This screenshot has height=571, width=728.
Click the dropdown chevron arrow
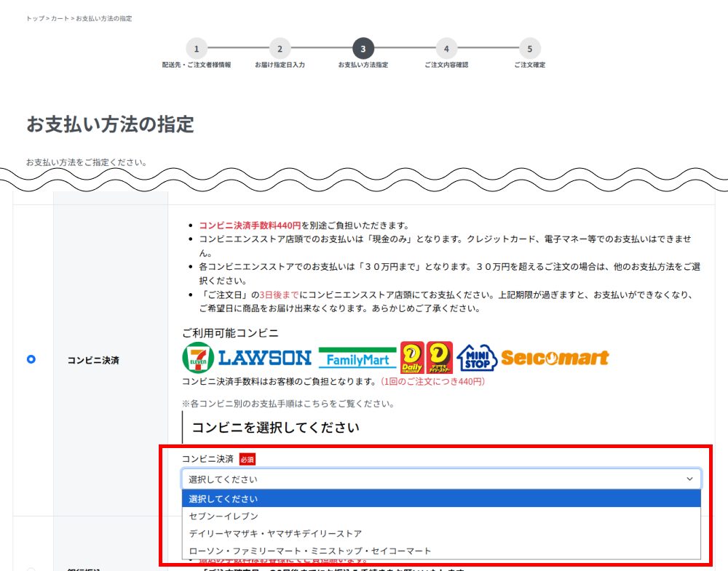tap(689, 479)
